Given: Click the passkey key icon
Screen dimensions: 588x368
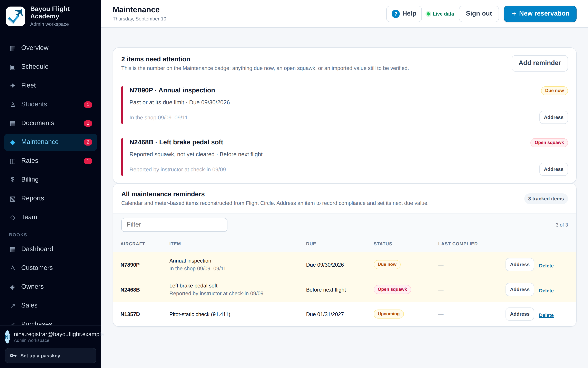Looking at the screenshot, I should (13, 356).
